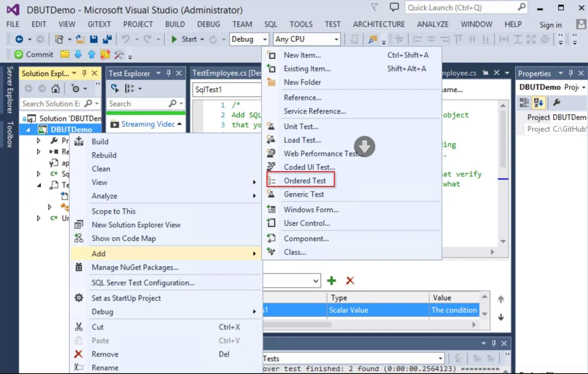
Task: Click Manage NuGet Packages... in context menu
Action: coord(135,267)
